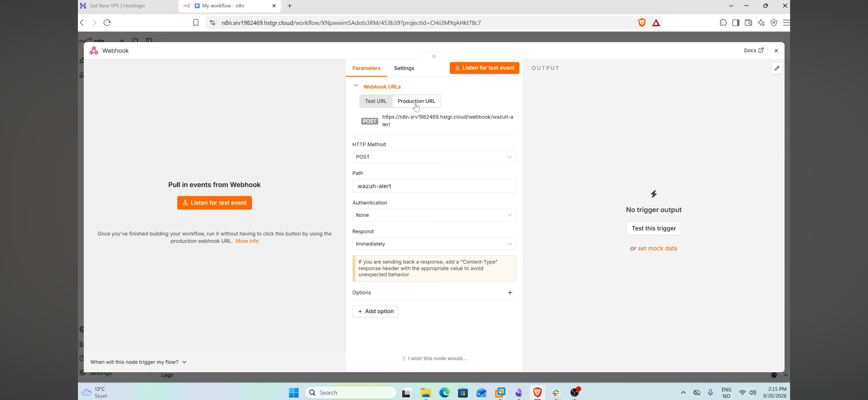The height and width of the screenshot is (400, 868).
Task: Switch to Test URL toggle
Action: [376, 101]
